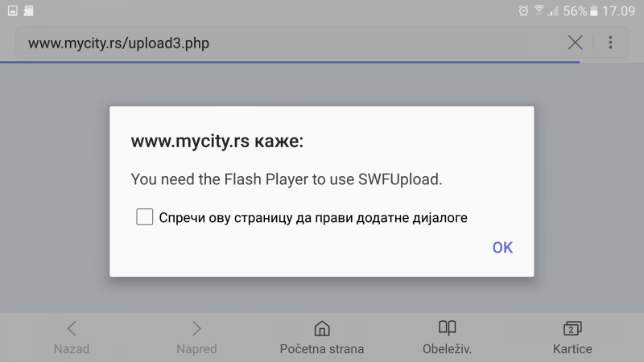Tap the Wi-Fi status icon
644x362 pixels.
point(539,10)
